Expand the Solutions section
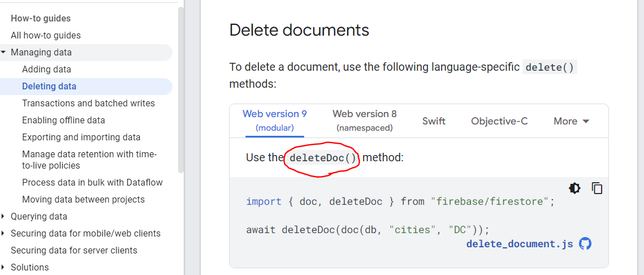 [x=3, y=267]
